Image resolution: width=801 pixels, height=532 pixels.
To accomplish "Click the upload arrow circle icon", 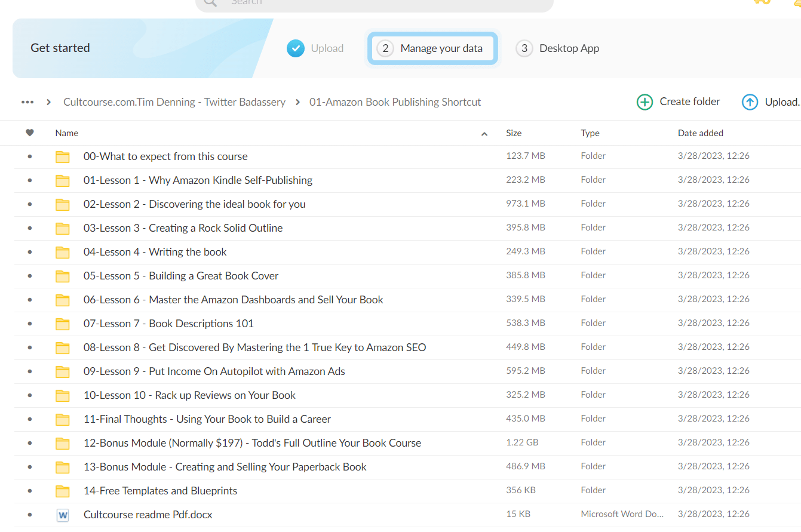I will (x=750, y=102).
